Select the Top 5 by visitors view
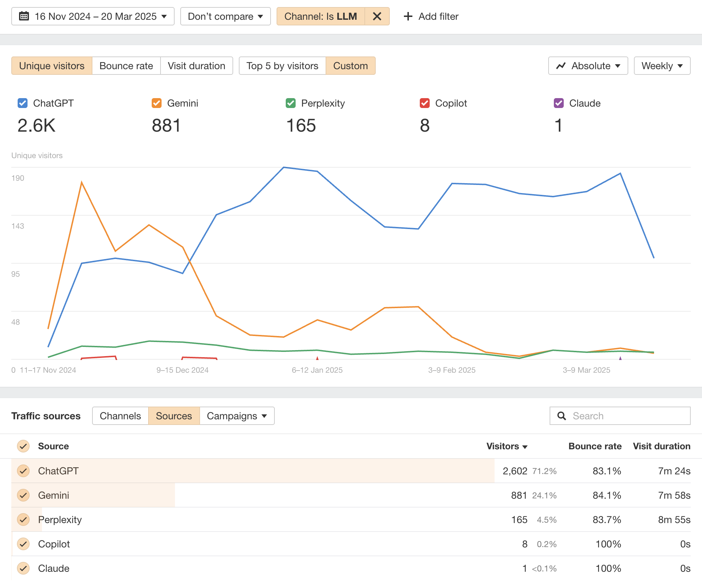This screenshot has width=702, height=588. (x=282, y=66)
